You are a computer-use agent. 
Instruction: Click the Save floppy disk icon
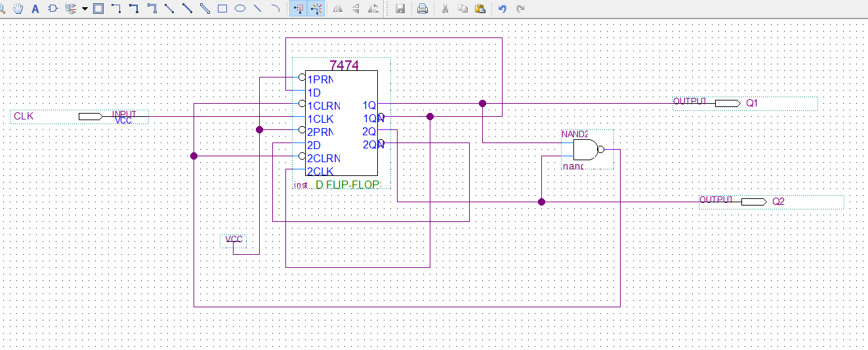[400, 9]
